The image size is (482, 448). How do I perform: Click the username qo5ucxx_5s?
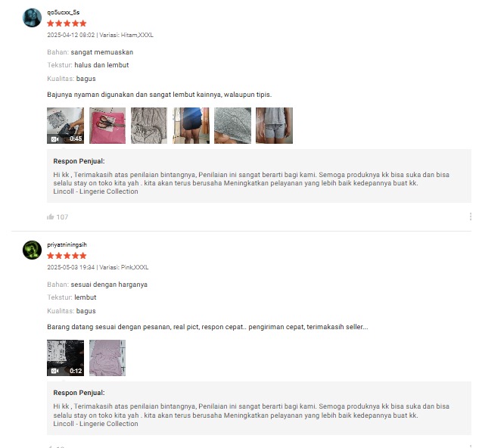64,12
